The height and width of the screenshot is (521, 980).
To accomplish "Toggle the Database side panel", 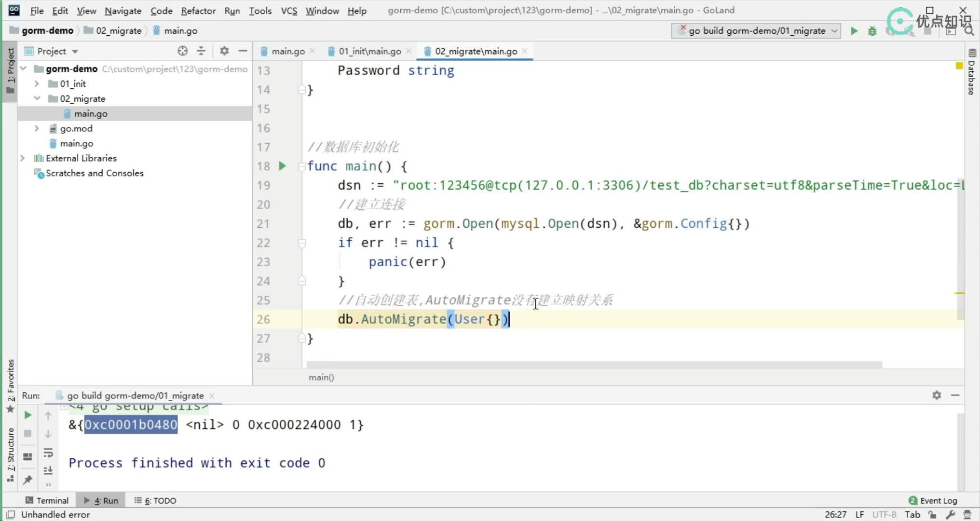I will 972,72.
